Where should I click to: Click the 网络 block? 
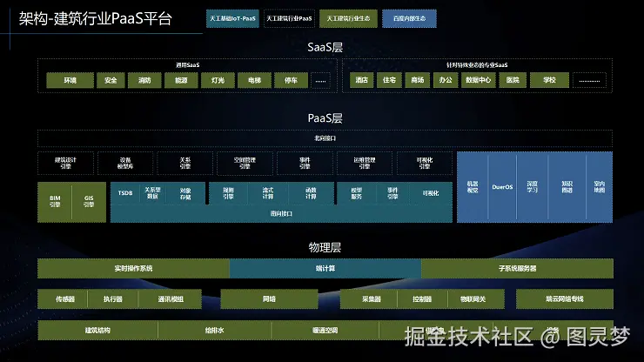(x=270, y=299)
